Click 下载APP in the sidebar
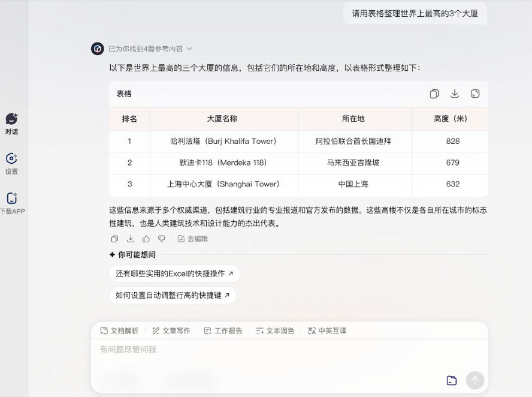 tap(12, 203)
